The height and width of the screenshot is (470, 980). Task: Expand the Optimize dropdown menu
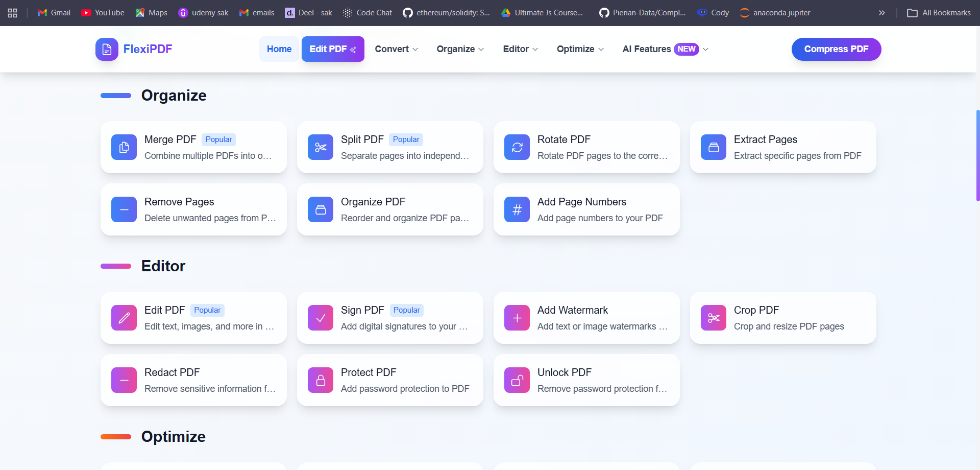(x=580, y=49)
